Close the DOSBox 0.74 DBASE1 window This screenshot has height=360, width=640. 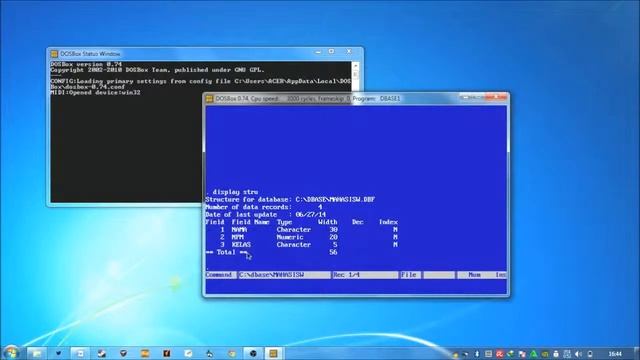(x=497, y=98)
